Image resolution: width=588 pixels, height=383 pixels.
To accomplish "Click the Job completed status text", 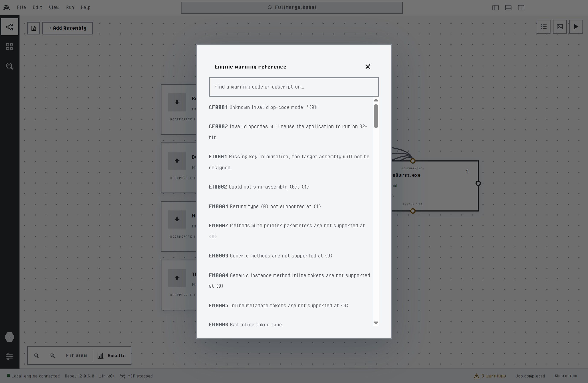I will tap(530, 376).
